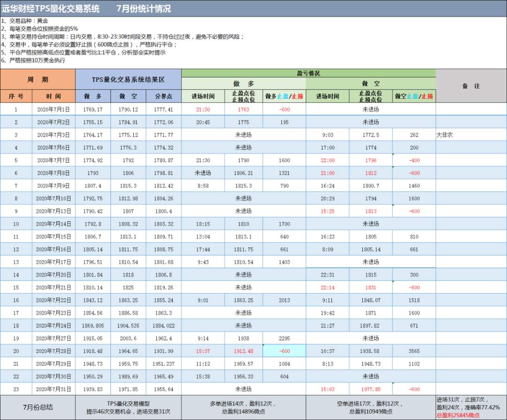Click the 大非农 remark cell

471,135
